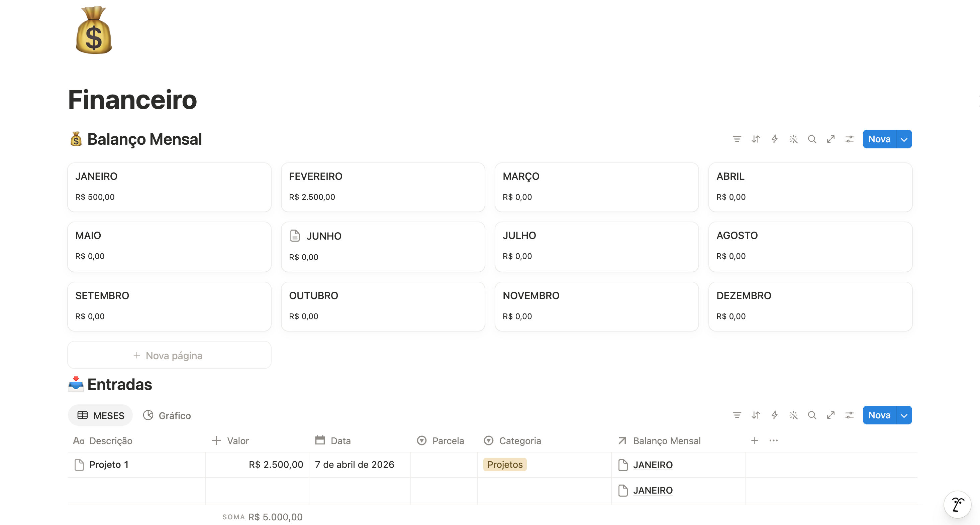Open the FEVEREIRO month card
This screenshot has height=525, width=980.
pyautogui.click(x=383, y=187)
